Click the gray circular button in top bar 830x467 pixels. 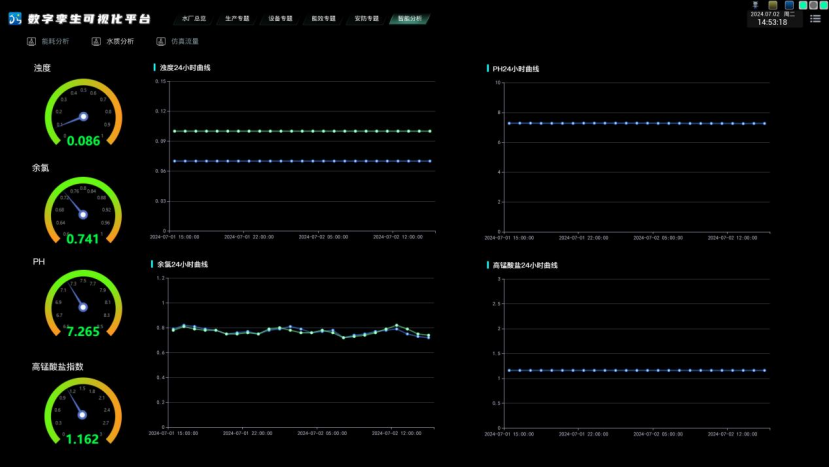813,5
